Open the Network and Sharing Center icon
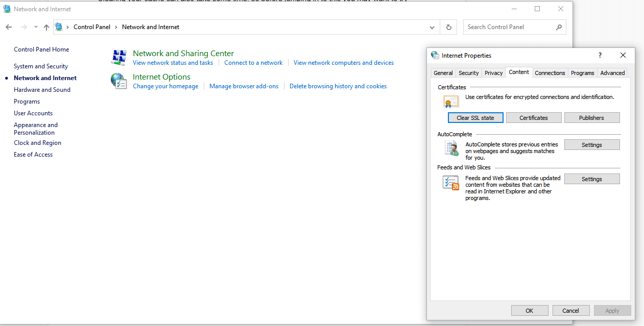Image resolution: width=644 pixels, height=326 pixels. click(118, 57)
